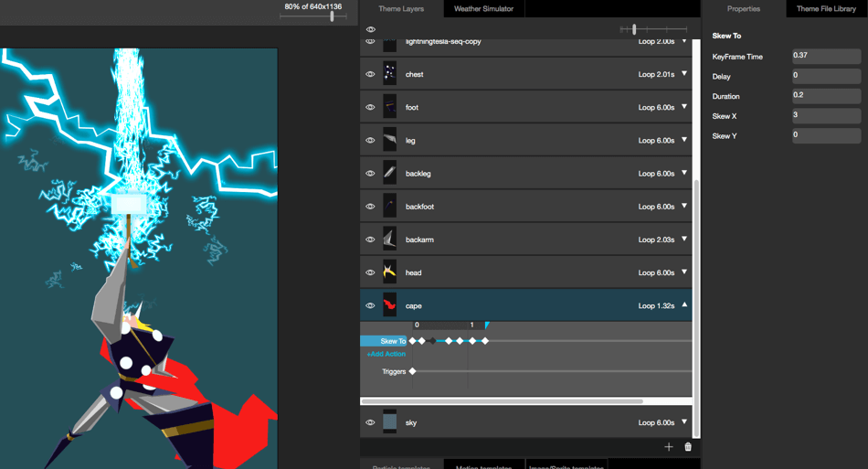
Task: Edit the Skew Y input field
Action: coord(826,135)
